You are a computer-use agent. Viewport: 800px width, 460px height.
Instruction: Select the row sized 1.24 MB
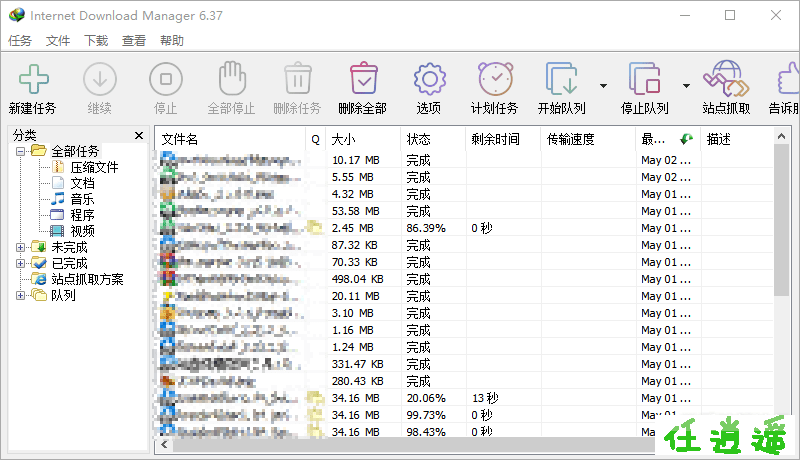click(464, 347)
